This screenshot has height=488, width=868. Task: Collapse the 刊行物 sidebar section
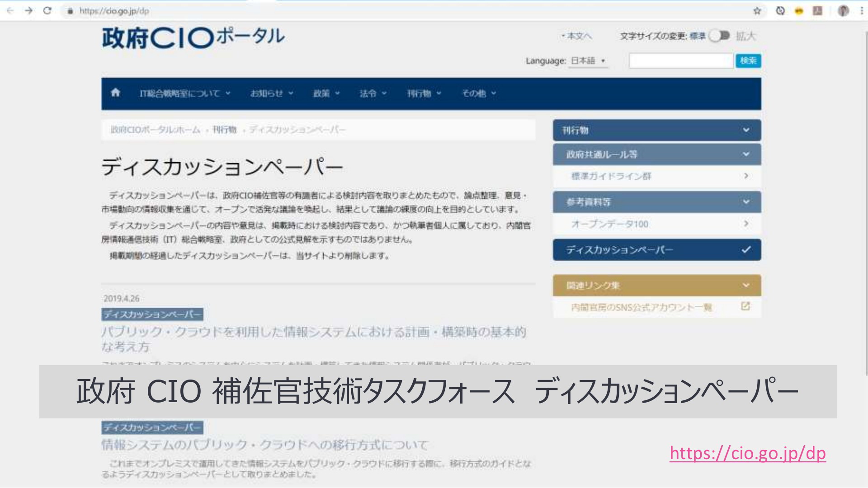[x=657, y=130]
